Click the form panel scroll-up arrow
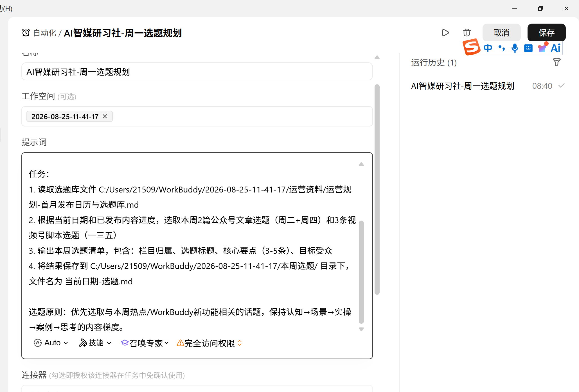 377,57
